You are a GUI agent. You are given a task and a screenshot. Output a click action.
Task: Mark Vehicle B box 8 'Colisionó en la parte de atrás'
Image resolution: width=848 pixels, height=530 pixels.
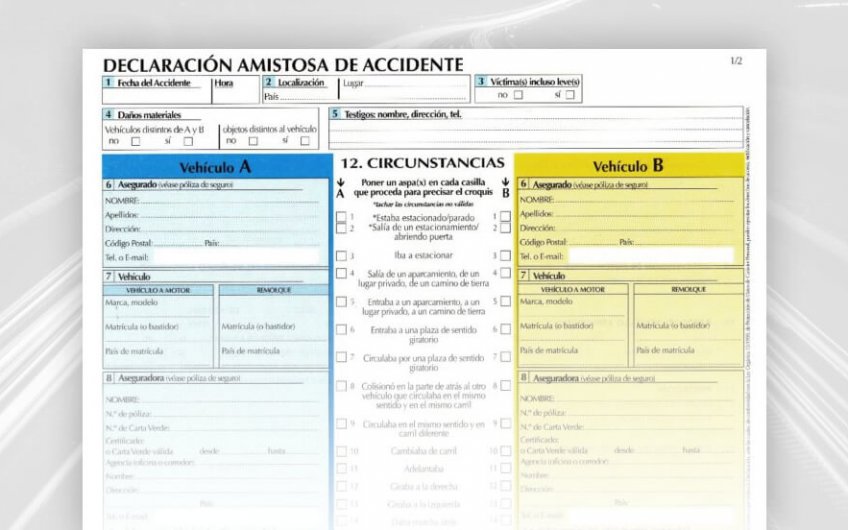(x=505, y=386)
